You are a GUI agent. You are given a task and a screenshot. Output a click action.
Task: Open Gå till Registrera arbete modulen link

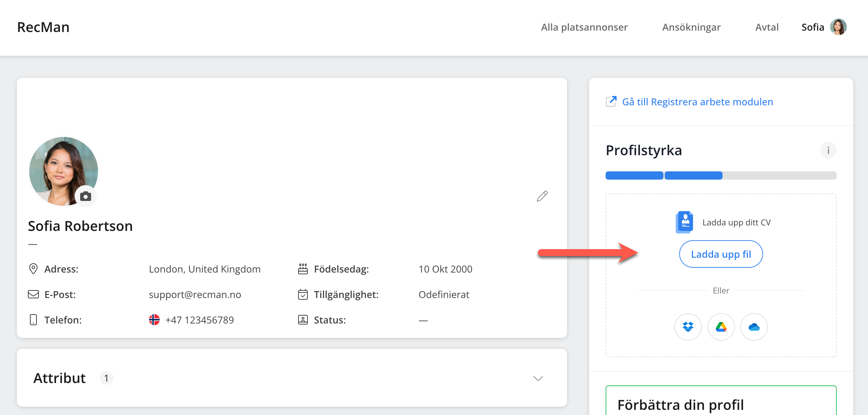[697, 102]
